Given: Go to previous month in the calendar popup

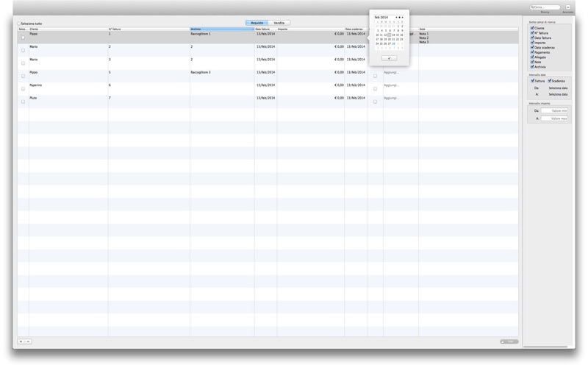Looking at the screenshot, I should click(396, 17).
